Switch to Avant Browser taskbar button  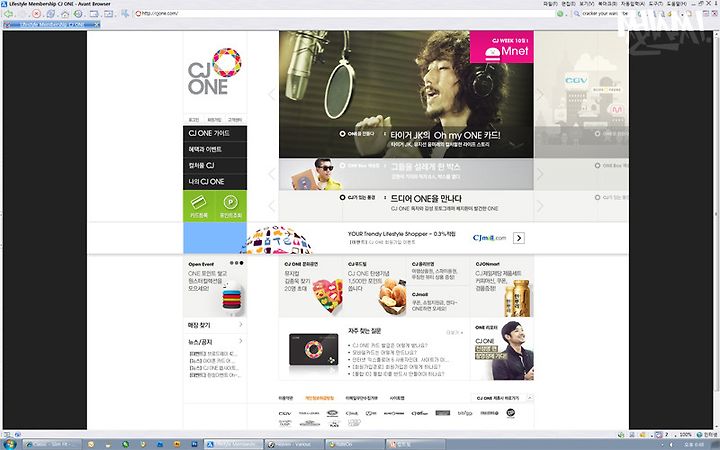233,444
